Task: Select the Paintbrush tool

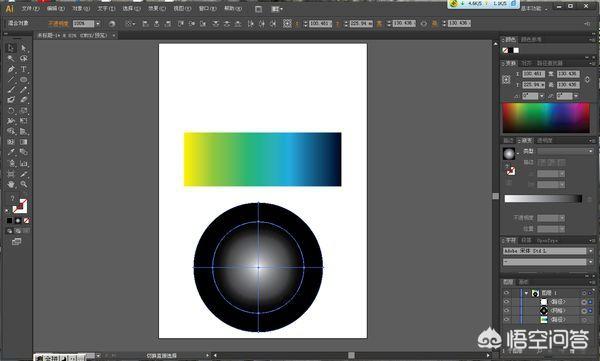Action: [11, 90]
